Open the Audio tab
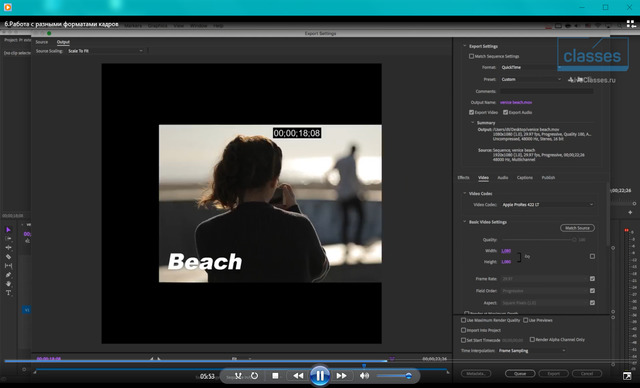 coord(503,177)
